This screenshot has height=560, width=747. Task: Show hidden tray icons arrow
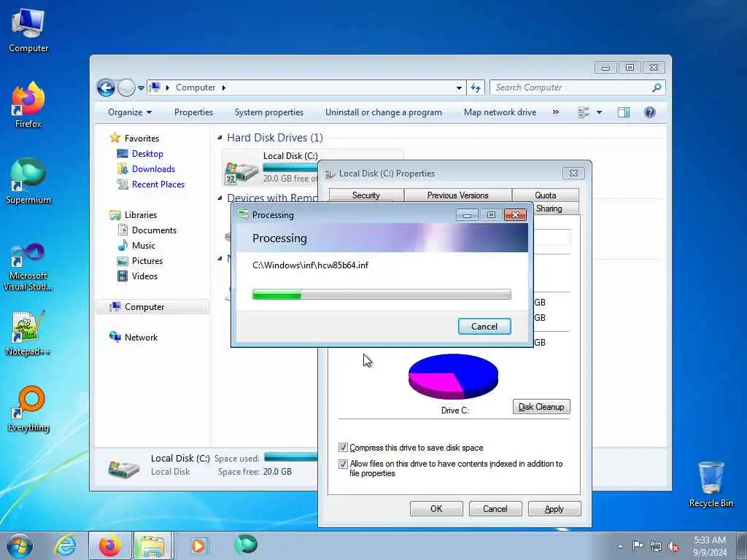(620, 547)
